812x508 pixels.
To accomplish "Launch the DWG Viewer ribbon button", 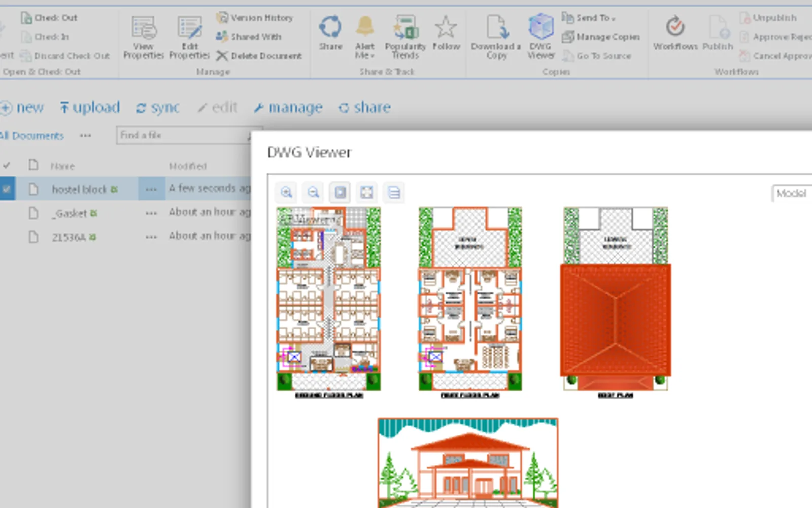I will pos(540,37).
